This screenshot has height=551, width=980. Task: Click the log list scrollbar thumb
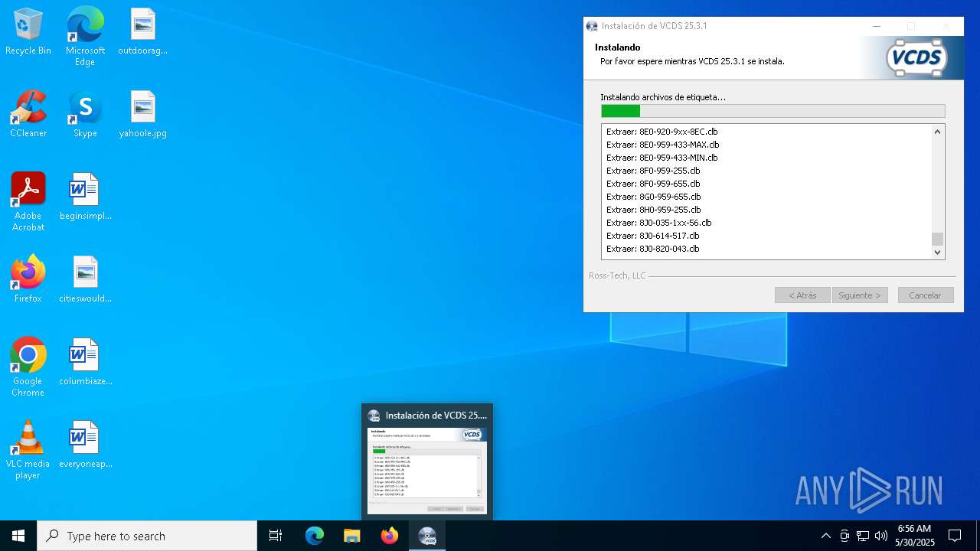click(937, 238)
